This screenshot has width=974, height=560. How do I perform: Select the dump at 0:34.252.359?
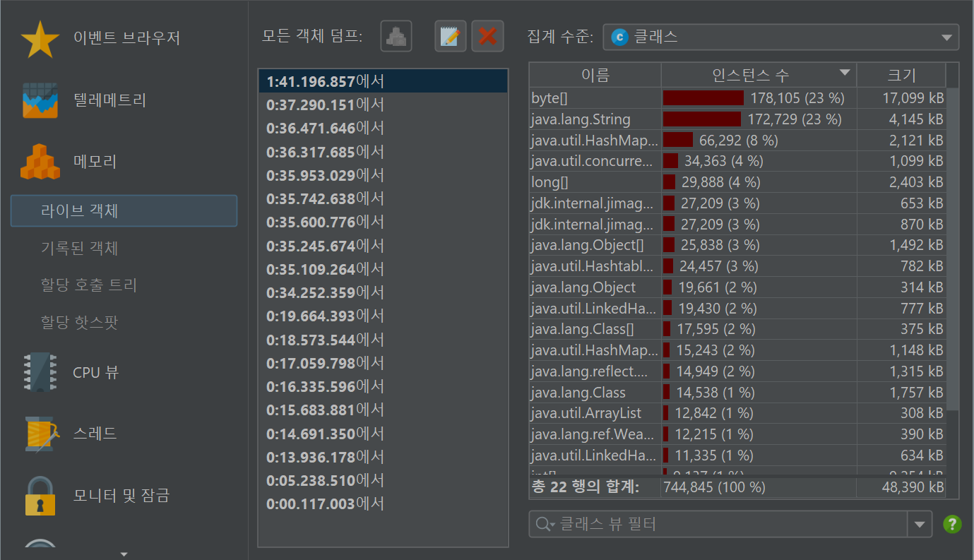383,292
